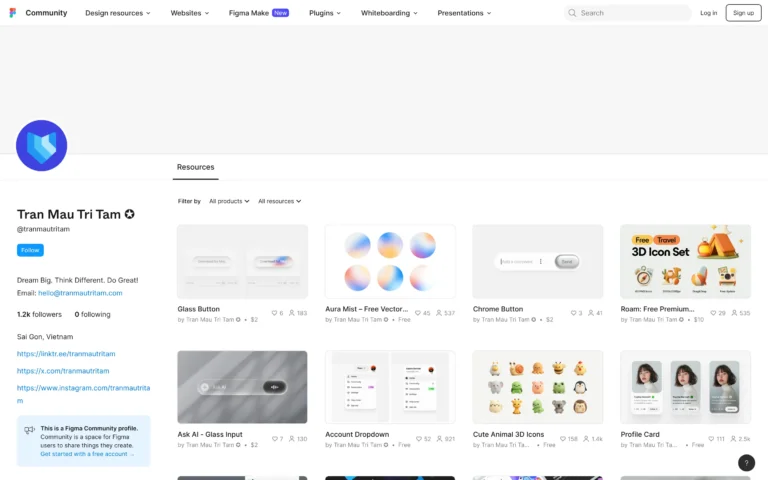
Task: Click the Account Dropdown title
Action: coord(357,434)
